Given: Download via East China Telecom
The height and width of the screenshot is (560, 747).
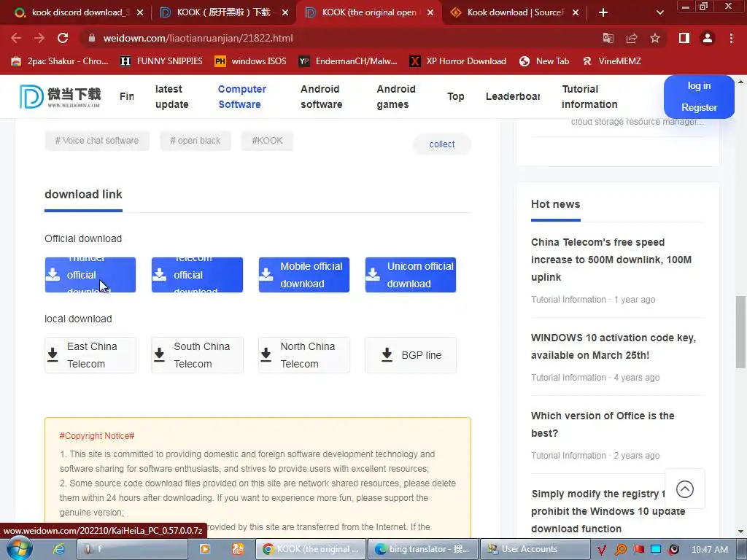Looking at the screenshot, I should (x=90, y=355).
